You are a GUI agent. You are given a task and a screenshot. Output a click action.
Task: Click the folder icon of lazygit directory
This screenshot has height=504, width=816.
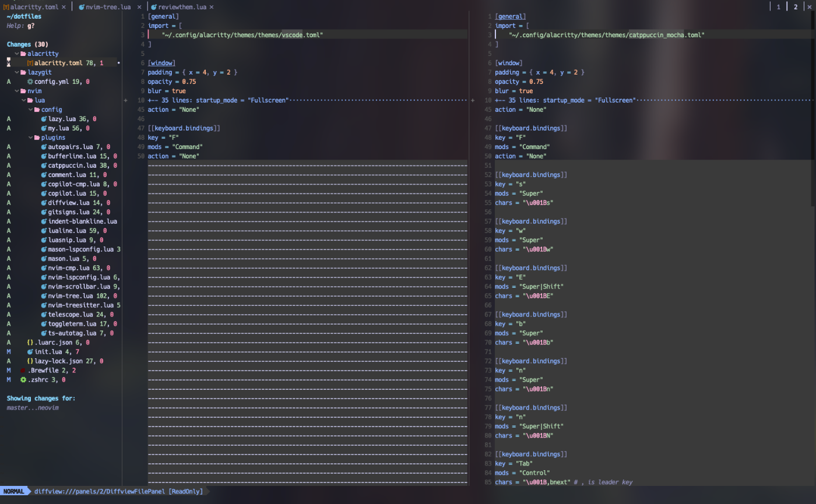point(23,72)
